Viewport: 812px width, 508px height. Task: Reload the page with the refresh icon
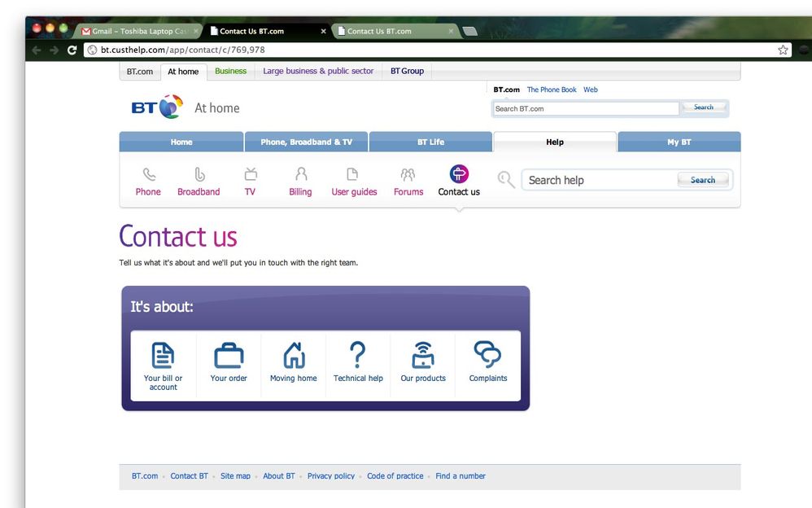click(x=72, y=50)
